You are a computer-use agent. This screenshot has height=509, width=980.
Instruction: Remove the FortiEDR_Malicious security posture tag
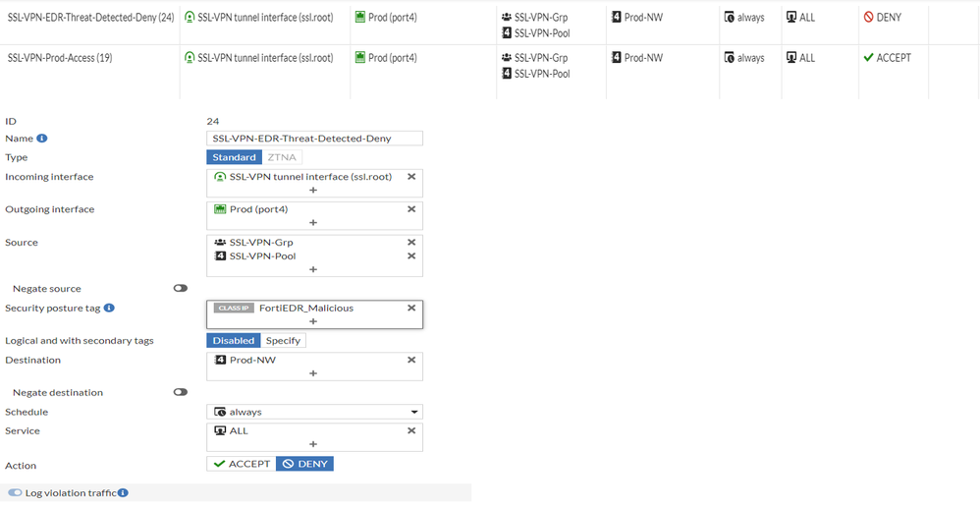pyautogui.click(x=411, y=308)
